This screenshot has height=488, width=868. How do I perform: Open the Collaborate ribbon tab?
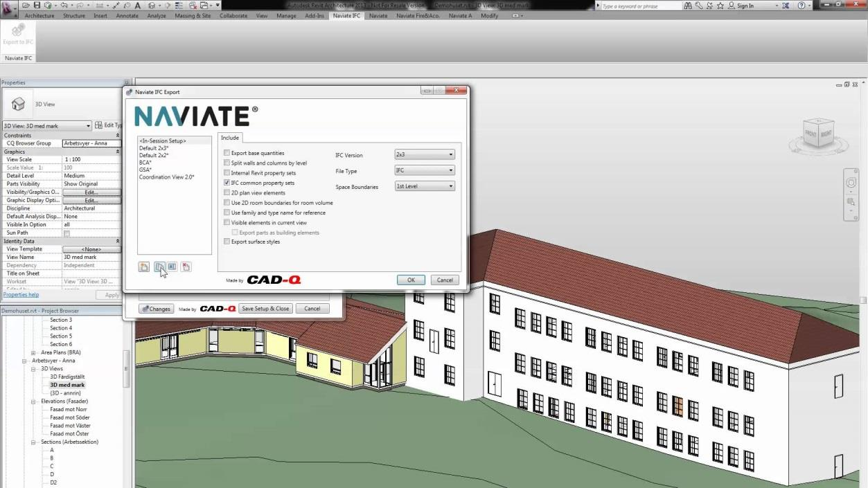click(233, 15)
